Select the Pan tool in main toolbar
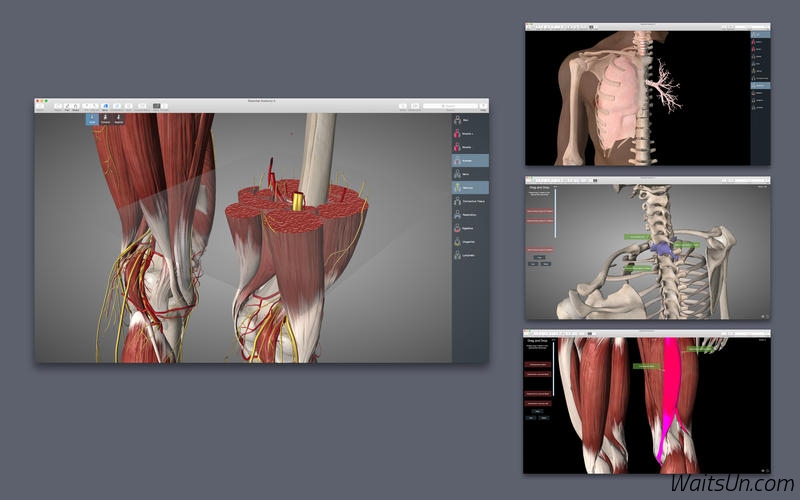800x500 pixels. (67, 107)
